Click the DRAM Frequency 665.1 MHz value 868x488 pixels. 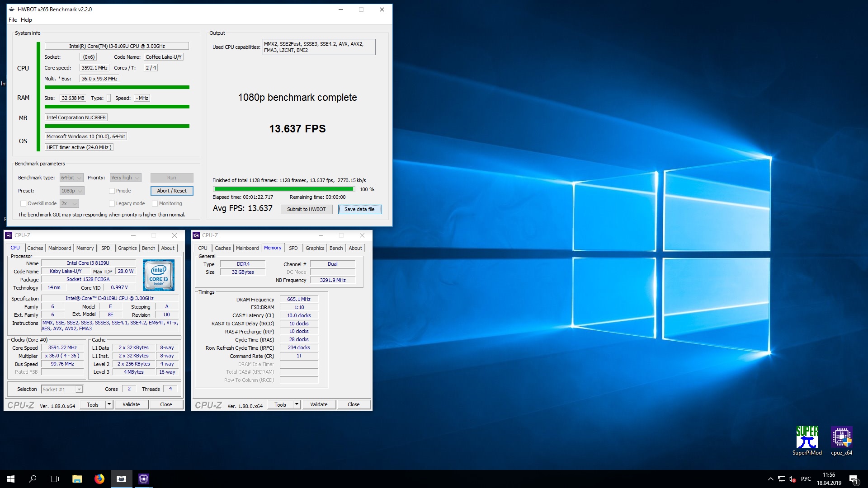tap(299, 299)
